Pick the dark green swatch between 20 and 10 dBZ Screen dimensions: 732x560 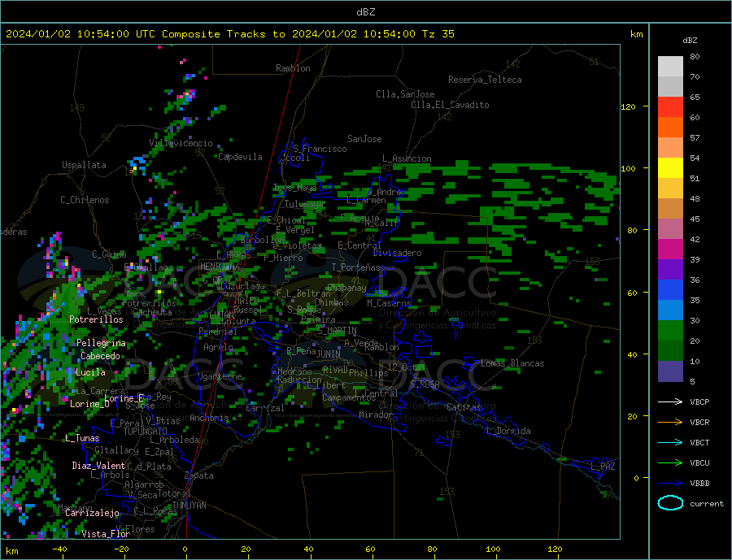(670, 350)
